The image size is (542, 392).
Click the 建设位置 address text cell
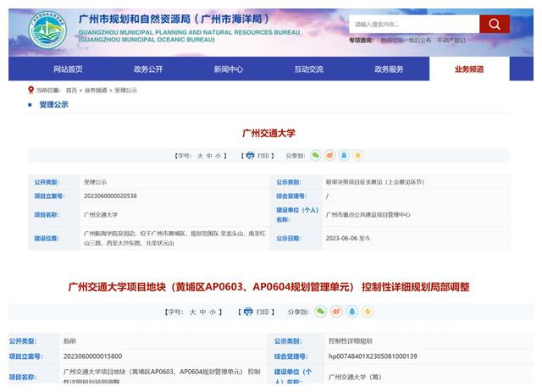(174, 238)
